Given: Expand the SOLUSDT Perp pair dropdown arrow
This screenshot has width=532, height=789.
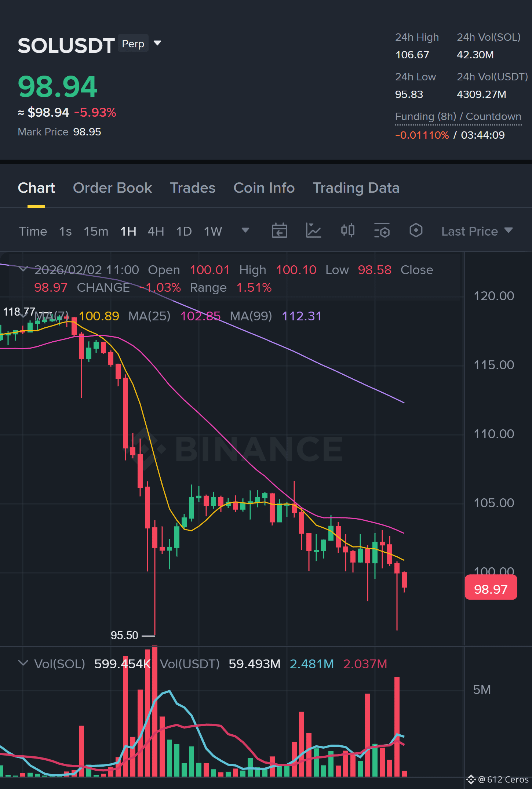Looking at the screenshot, I should pyautogui.click(x=157, y=43).
